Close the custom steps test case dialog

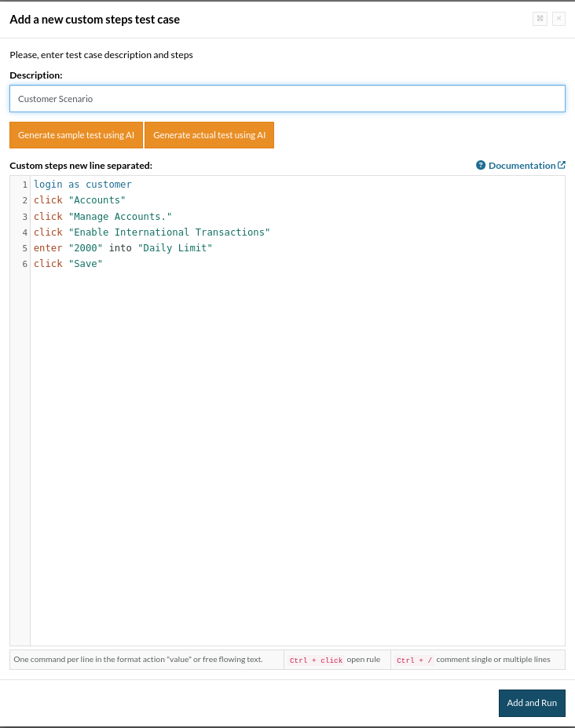pyautogui.click(x=559, y=19)
